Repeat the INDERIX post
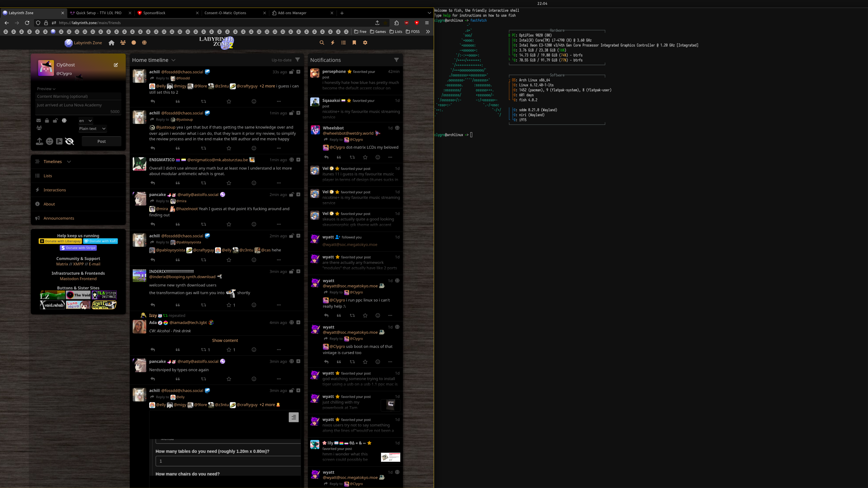Viewport: 868px width, 488px height. point(204,305)
